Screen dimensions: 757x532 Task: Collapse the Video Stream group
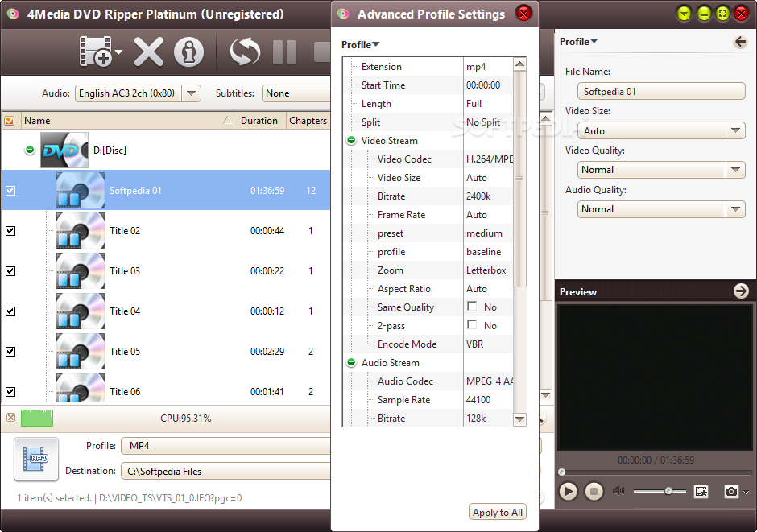click(x=351, y=140)
